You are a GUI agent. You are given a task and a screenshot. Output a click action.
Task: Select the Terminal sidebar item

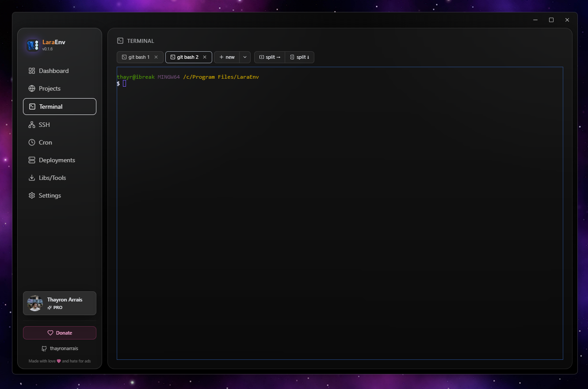coord(59,107)
